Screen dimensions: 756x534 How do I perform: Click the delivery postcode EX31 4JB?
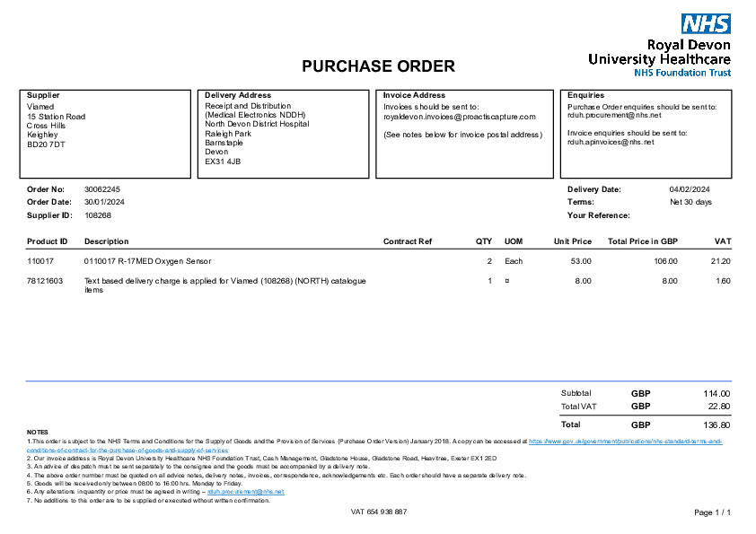pyautogui.click(x=223, y=162)
